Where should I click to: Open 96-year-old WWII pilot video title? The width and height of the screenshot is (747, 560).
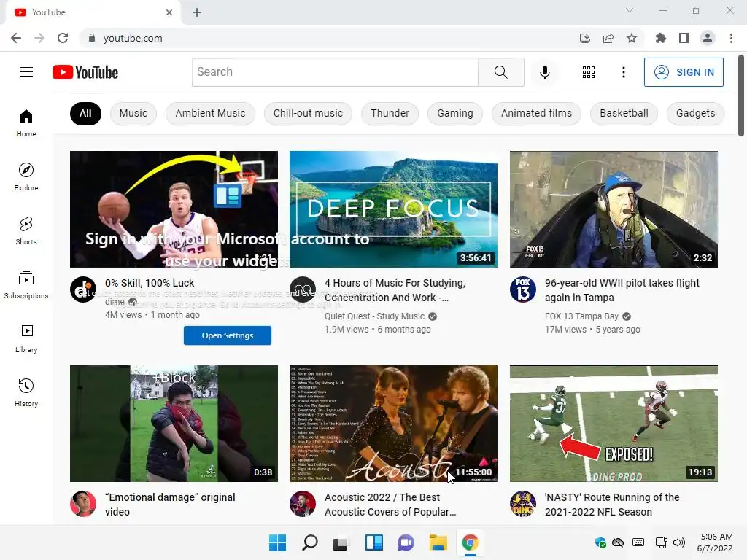622,290
